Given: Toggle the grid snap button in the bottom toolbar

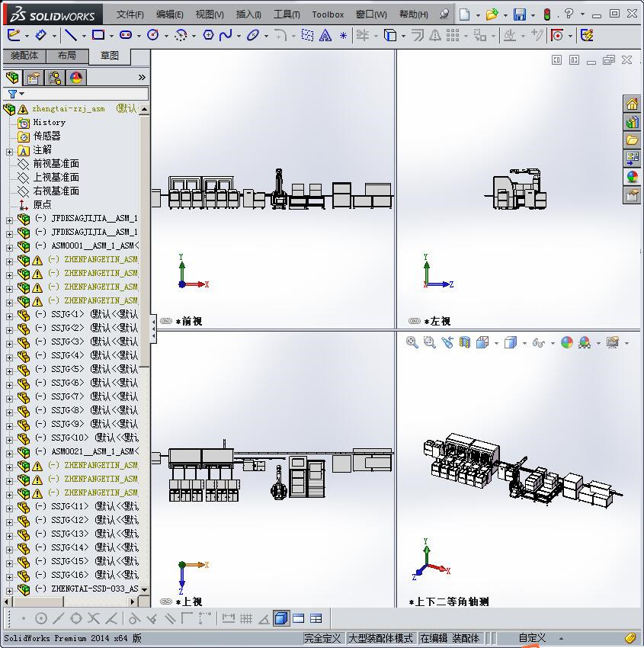Looking at the screenshot, I should 246,619.
